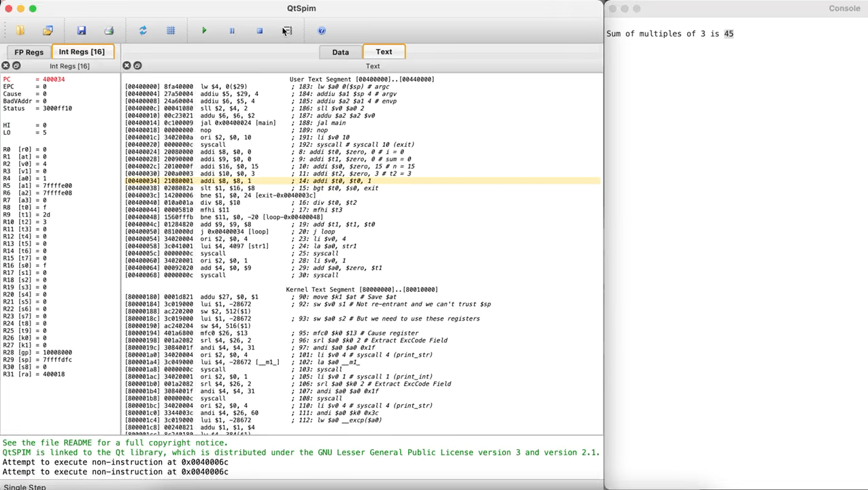Click the Reinitialize and Load File icon

coord(48,31)
